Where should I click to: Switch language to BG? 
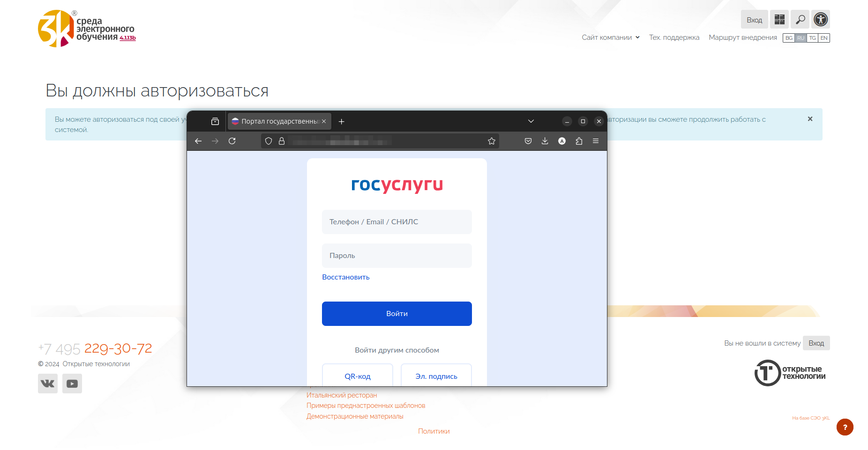click(x=789, y=38)
